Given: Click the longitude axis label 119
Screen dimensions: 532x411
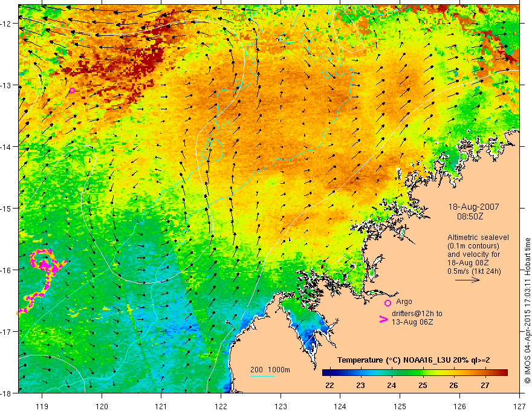Looking at the screenshot, I should 42,406.
